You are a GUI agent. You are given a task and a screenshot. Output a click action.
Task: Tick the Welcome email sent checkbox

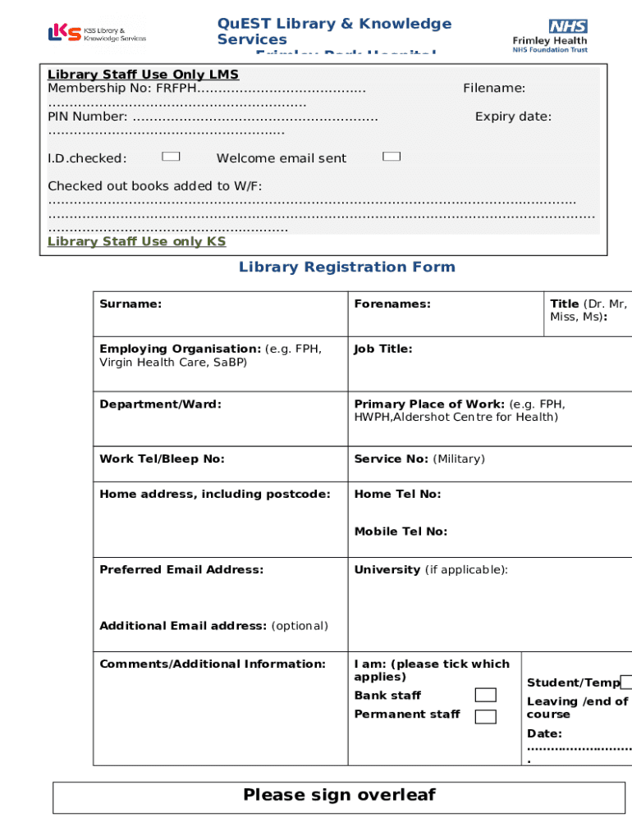[392, 157]
